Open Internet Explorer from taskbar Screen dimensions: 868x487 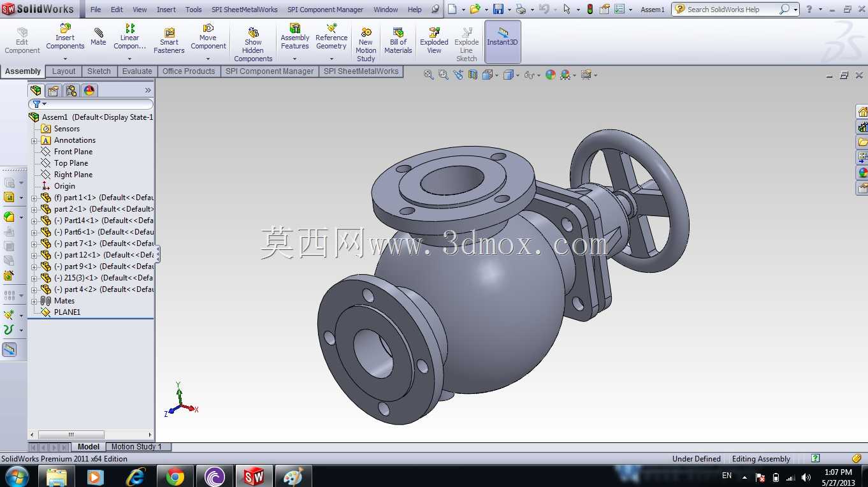[x=136, y=477]
